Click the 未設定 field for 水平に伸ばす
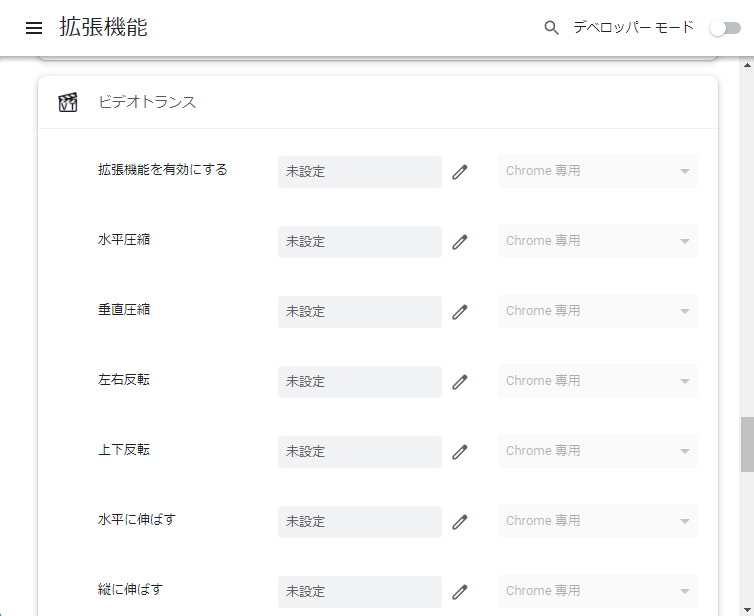The height and width of the screenshot is (616, 754). coord(360,522)
